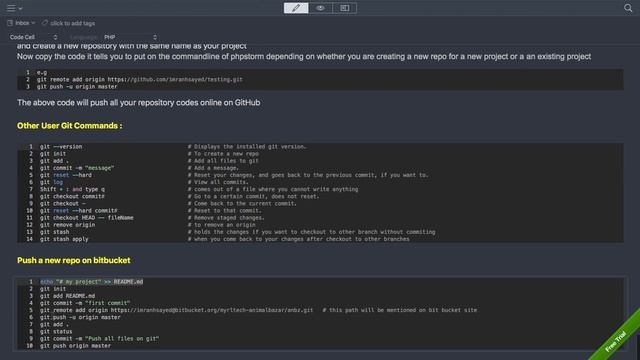640x360 pixels.
Task: Click 'git commit -m "Push all files on git"'
Action: point(100,338)
